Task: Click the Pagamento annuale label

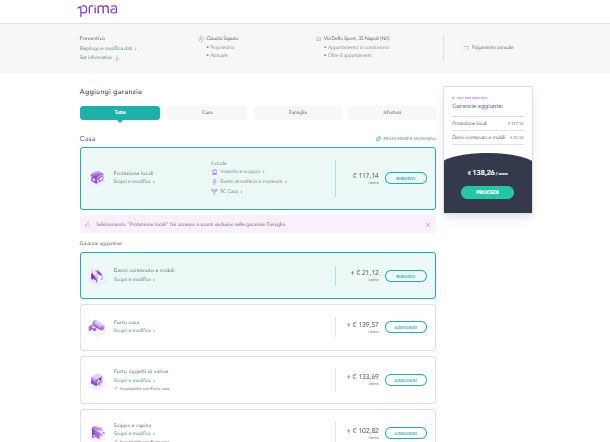Action: pos(493,47)
